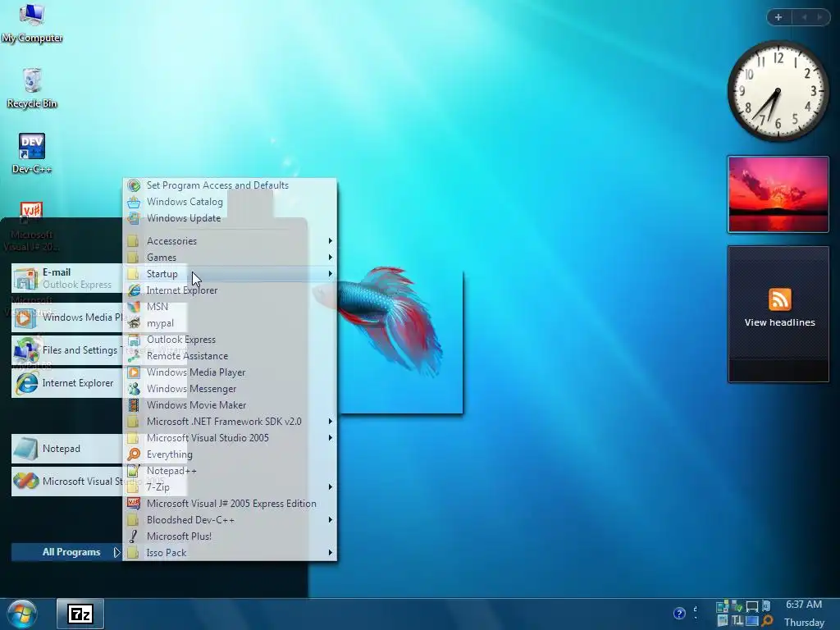The height and width of the screenshot is (630, 840).
Task: Open Outlook Express in the All Programs list
Action: click(x=230, y=340)
